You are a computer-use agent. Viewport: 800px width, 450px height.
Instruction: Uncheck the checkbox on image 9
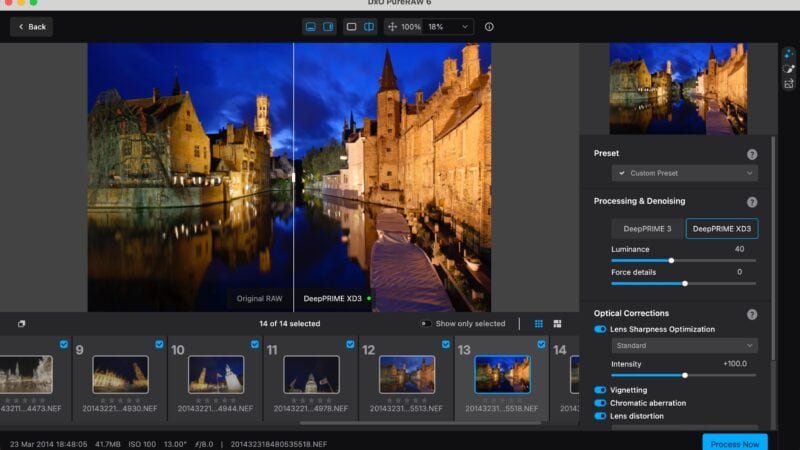tap(159, 344)
